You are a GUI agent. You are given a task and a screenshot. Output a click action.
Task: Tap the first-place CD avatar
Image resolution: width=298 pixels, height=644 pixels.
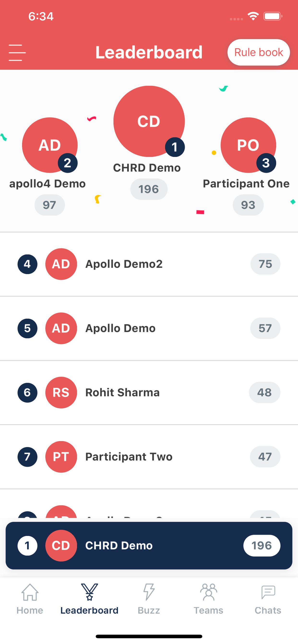point(149,121)
